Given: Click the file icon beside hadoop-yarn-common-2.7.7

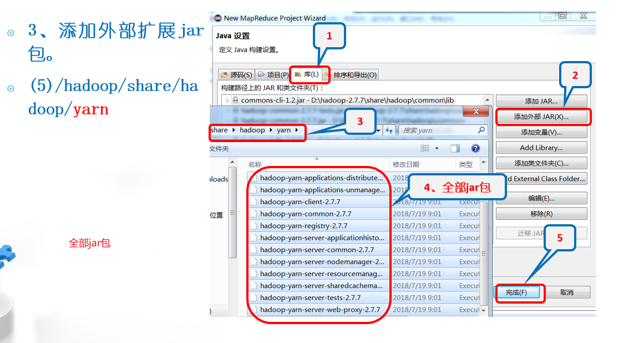Looking at the screenshot, I should click(x=254, y=214).
